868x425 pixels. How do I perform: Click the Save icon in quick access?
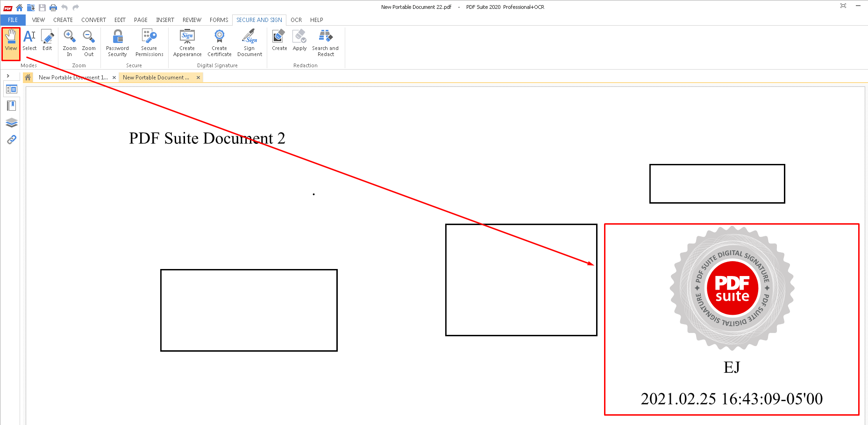pyautogui.click(x=42, y=7)
